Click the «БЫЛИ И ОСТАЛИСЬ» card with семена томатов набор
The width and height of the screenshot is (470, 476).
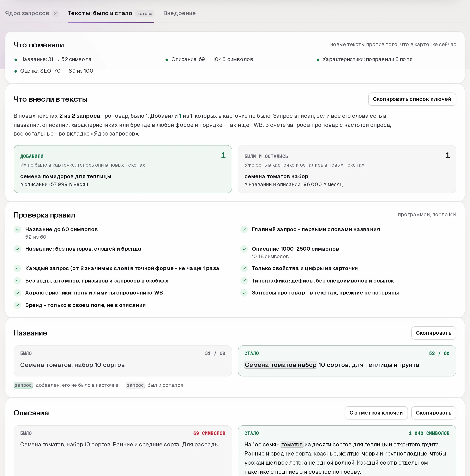[347, 169]
